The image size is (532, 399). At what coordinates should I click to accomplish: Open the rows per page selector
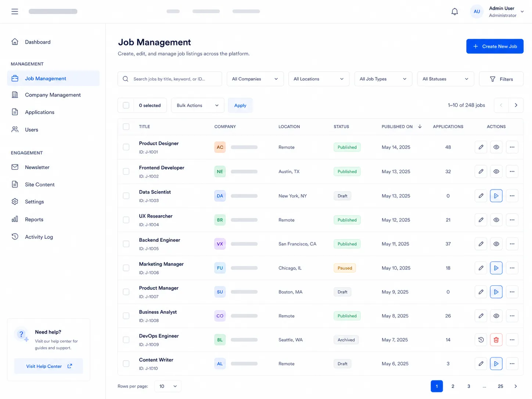[168, 386]
